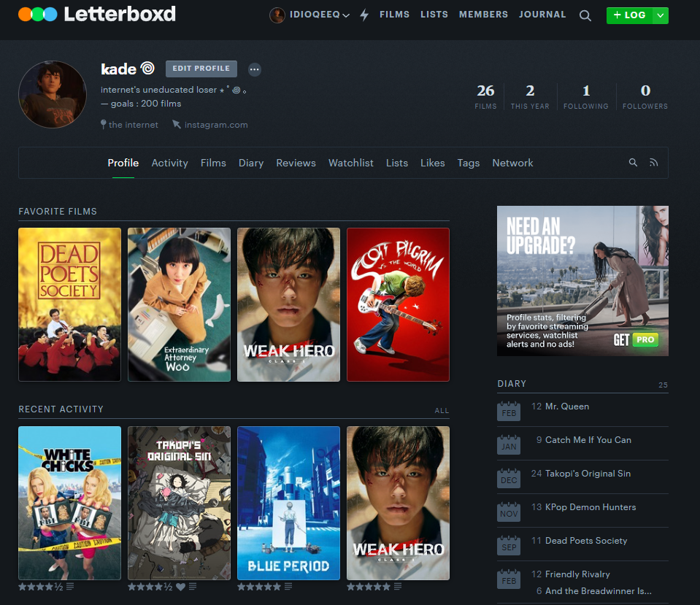Click the green + LOG button
This screenshot has height=605, width=700.
click(x=629, y=15)
